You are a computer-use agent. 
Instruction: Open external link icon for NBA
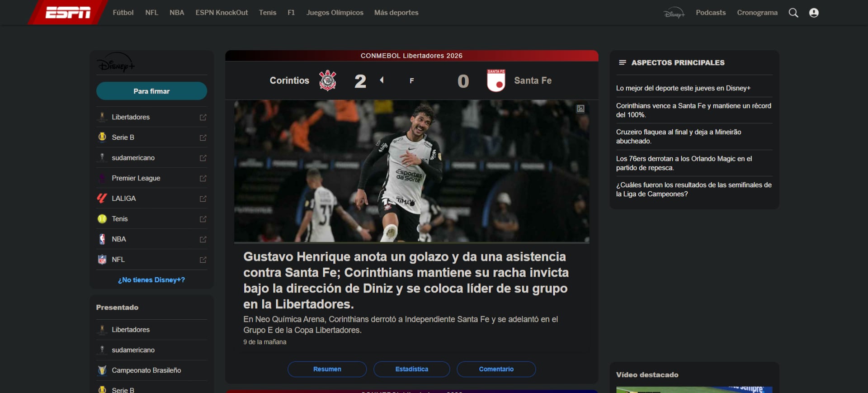click(x=203, y=239)
